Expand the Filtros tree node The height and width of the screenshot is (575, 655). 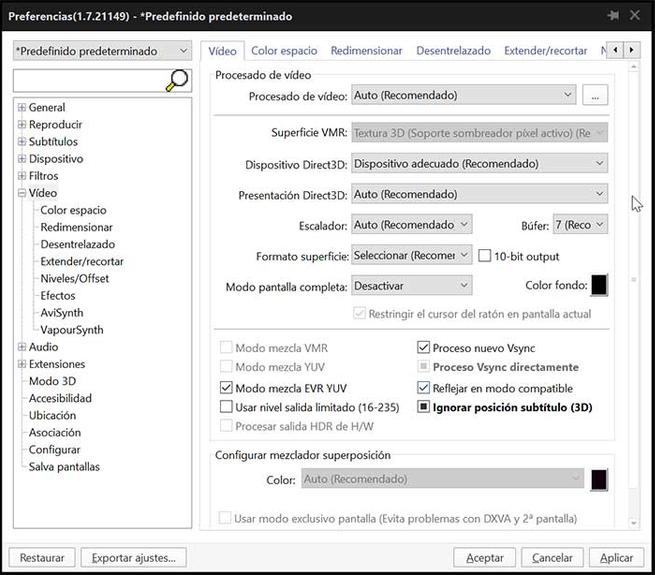coord(22,176)
